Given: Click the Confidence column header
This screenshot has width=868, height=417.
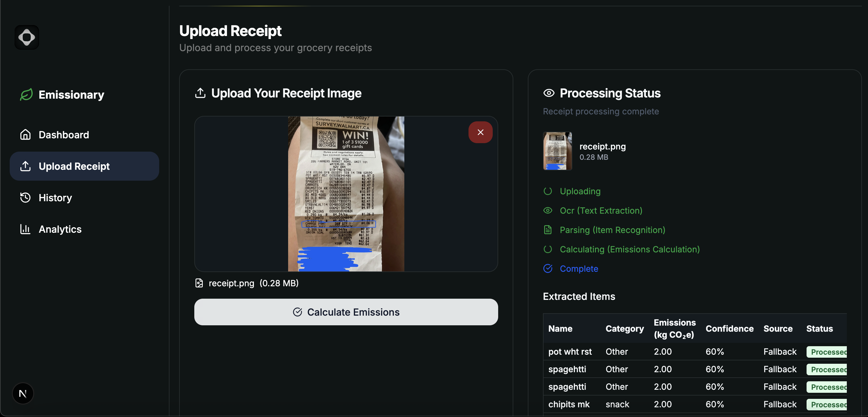Looking at the screenshot, I should pos(729,328).
